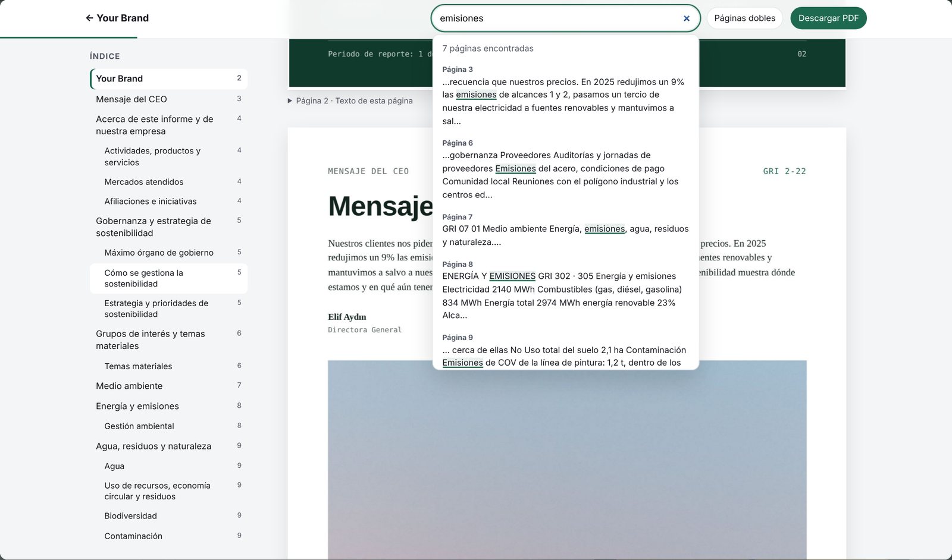This screenshot has height=560, width=952.
Task: Click the 'GRI 2-22' reference label
Action: (x=784, y=171)
